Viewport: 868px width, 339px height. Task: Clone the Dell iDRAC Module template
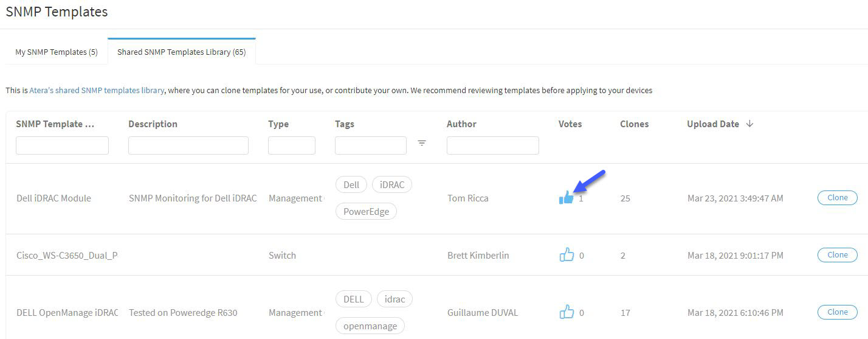pos(837,198)
